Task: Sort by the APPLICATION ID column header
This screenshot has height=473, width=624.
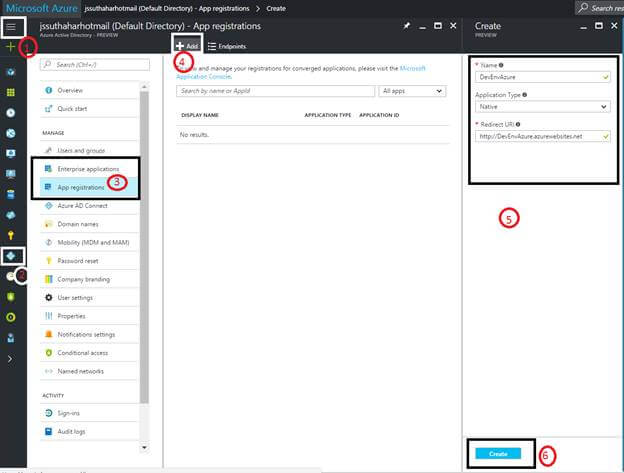Action: pos(379,115)
